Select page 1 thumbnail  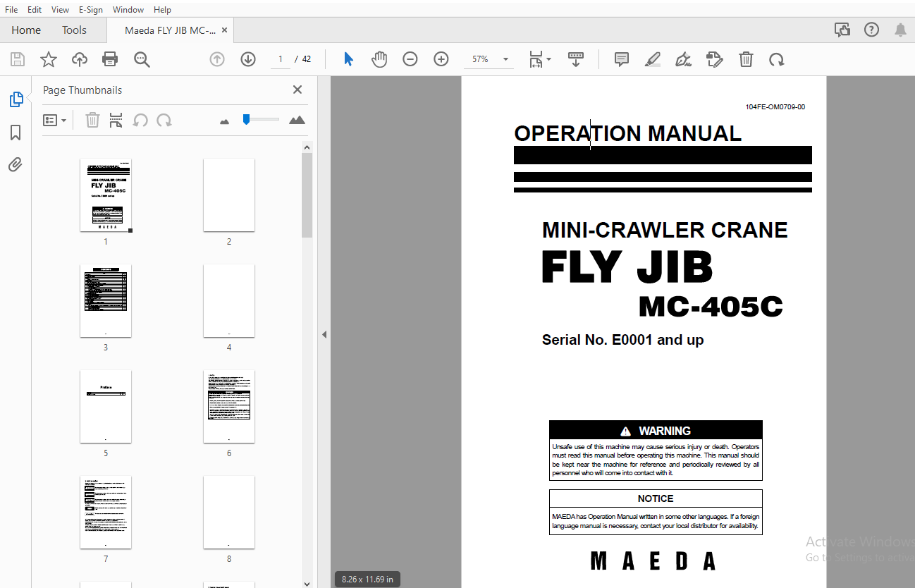coord(106,195)
